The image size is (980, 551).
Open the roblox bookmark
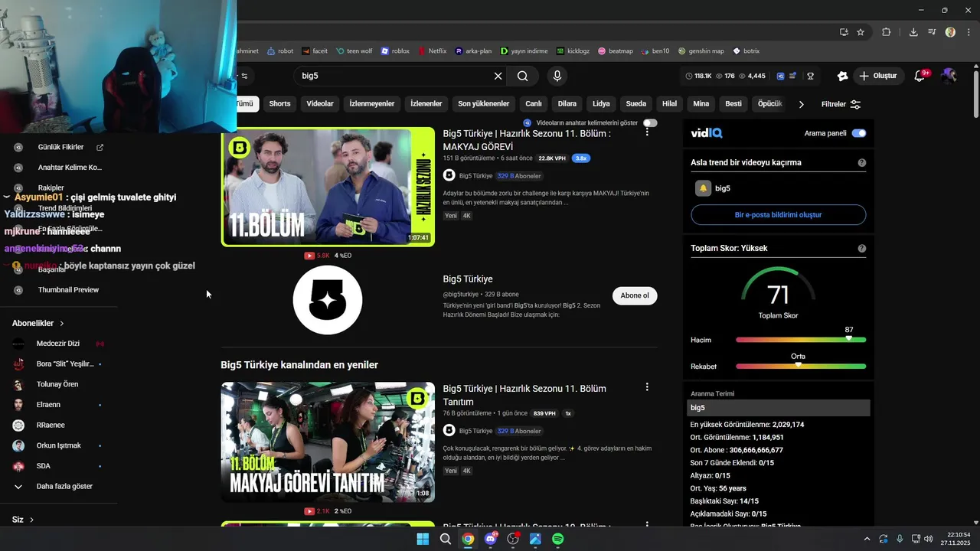[x=395, y=51]
